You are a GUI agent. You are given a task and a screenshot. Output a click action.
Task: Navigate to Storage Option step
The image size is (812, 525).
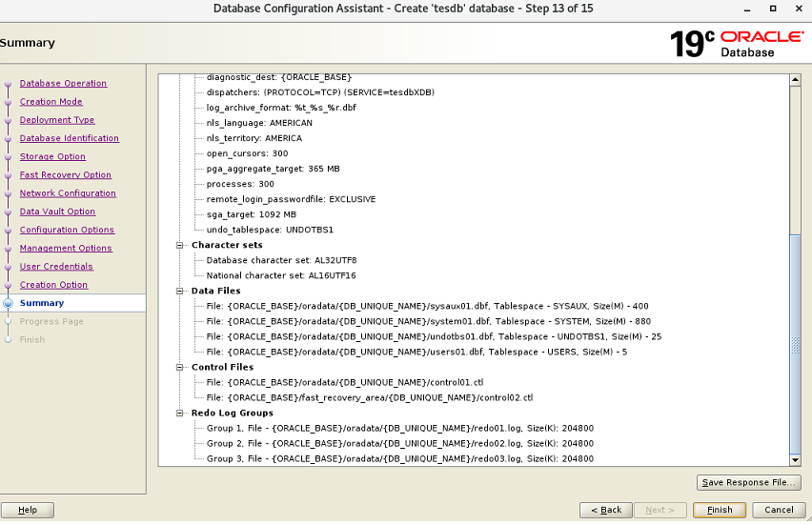coord(52,157)
